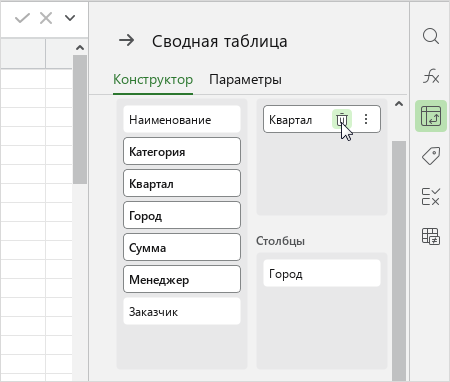Click the Столбцы section label
This screenshot has width=450, height=382.
pyautogui.click(x=280, y=241)
